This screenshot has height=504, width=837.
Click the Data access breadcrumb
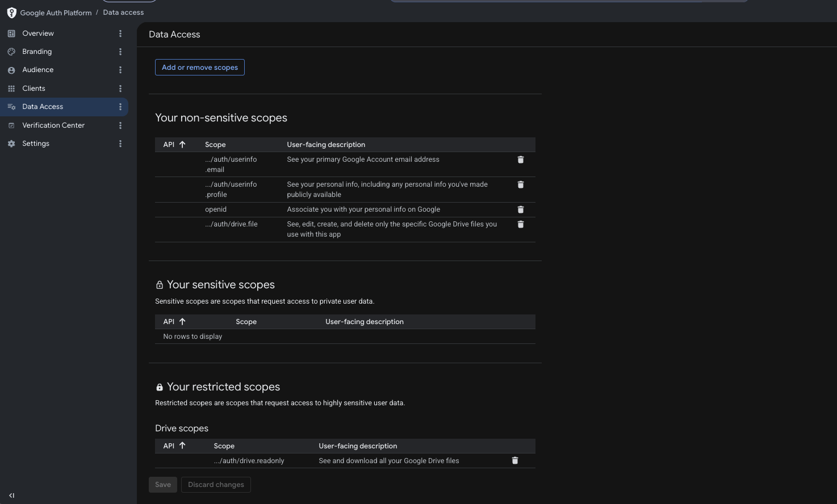123,12
